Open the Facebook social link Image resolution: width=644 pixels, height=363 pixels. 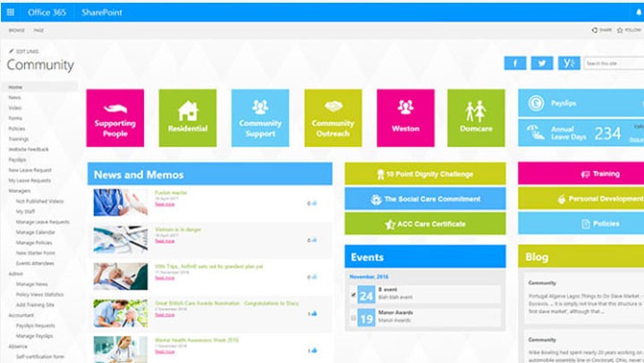(x=514, y=63)
